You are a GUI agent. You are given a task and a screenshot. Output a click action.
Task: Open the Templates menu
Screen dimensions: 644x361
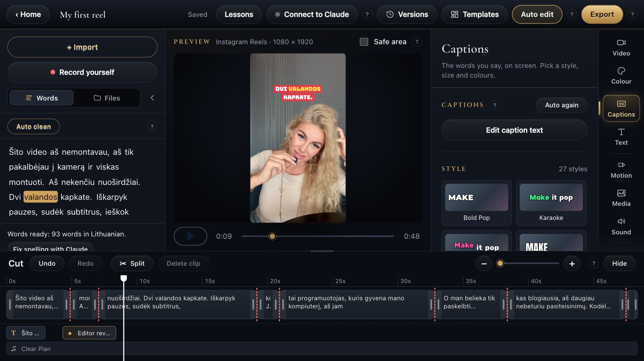(475, 14)
